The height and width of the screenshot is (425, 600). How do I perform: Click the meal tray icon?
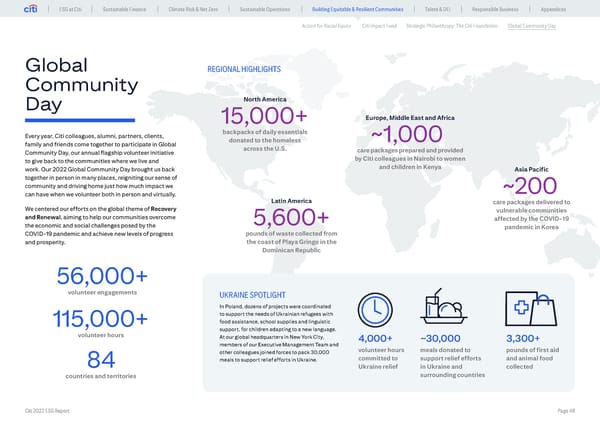coord(446,309)
